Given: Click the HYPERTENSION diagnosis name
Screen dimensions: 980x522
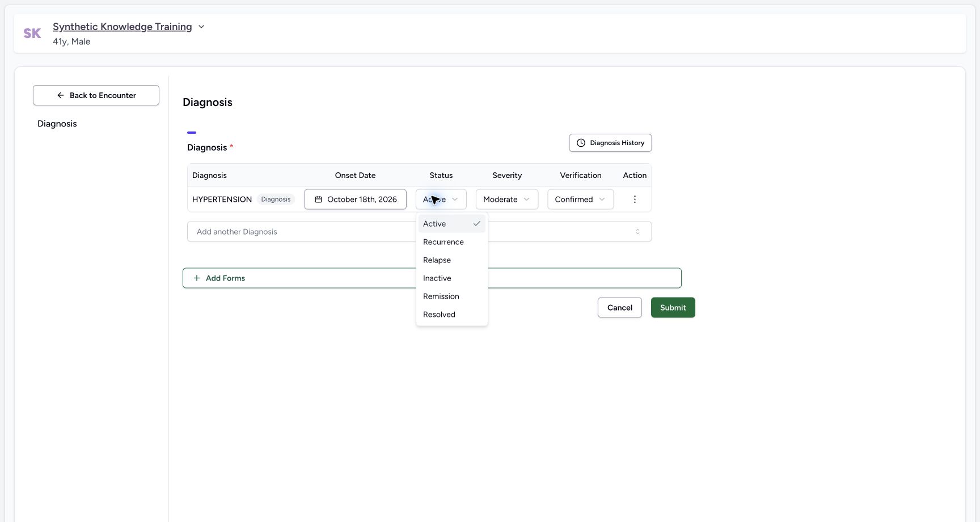Looking at the screenshot, I should point(222,200).
